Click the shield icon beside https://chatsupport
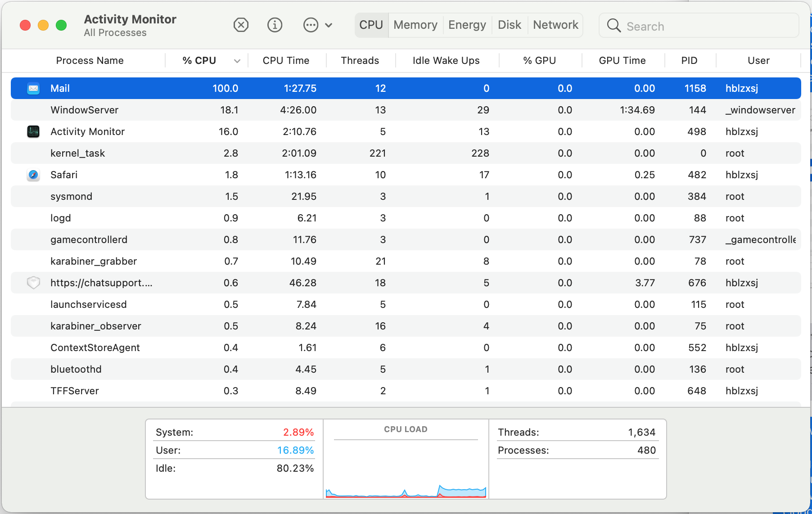 (33, 283)
